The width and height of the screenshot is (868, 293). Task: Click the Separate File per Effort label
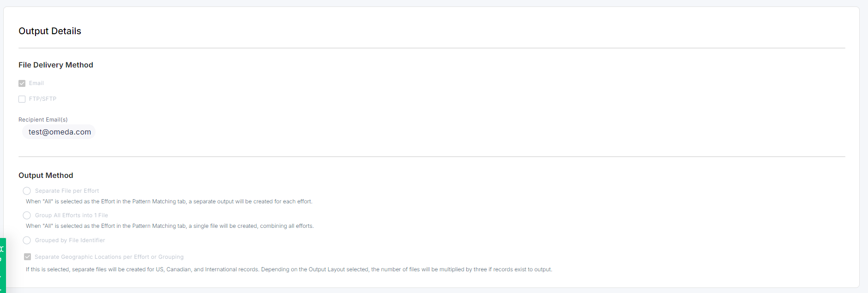tap(67, 191)
